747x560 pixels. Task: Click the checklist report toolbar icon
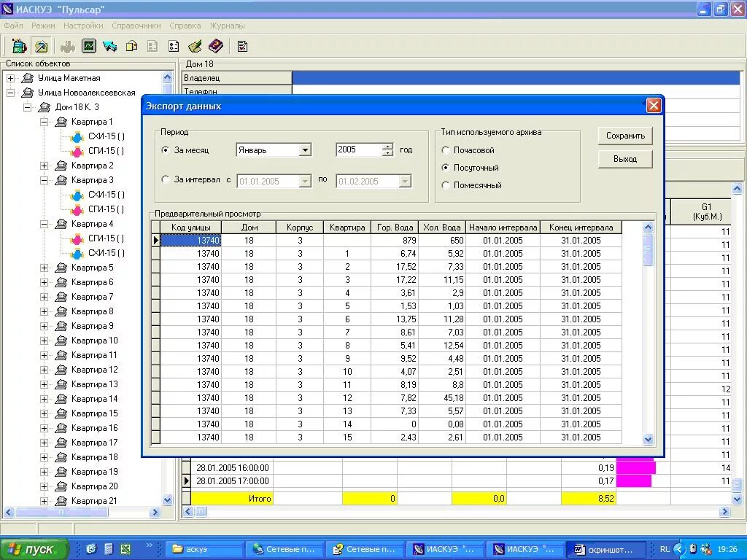(x=242, y=46)
